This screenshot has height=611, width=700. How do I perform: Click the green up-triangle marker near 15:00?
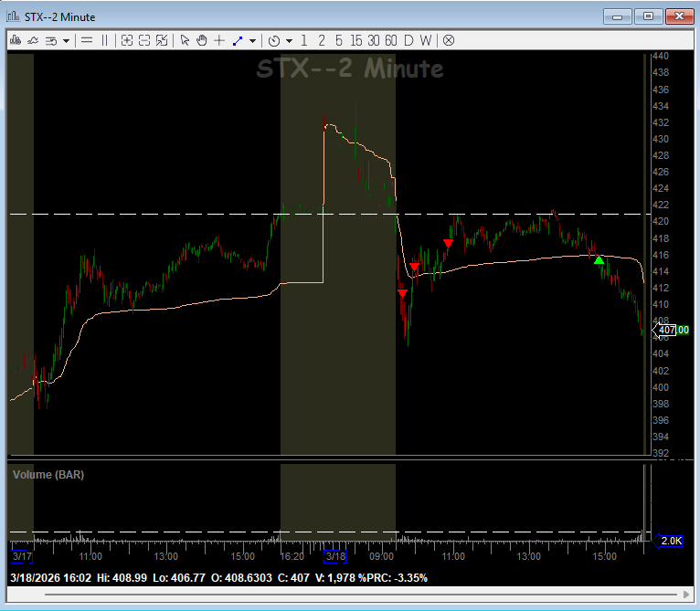[x=599, y=259]
